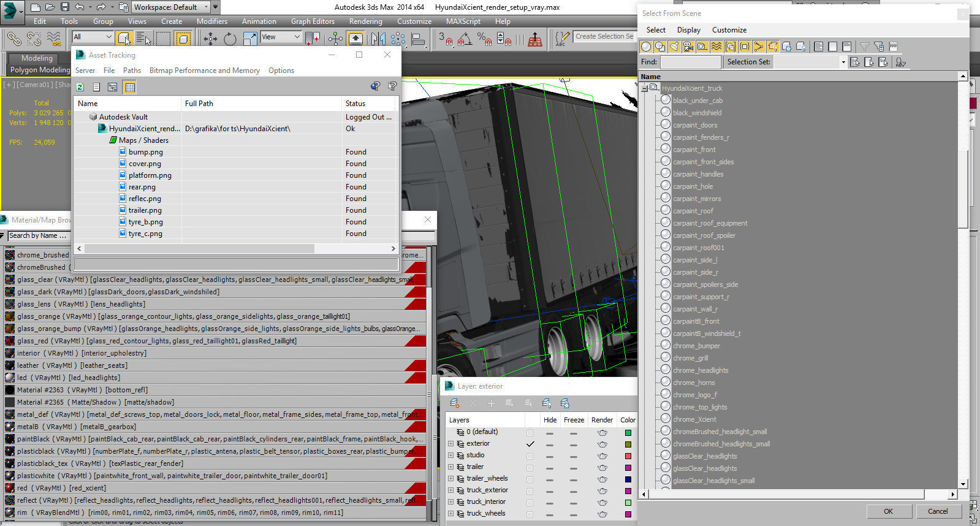Select the Rotate tool in main toolbar

[230, 39]
